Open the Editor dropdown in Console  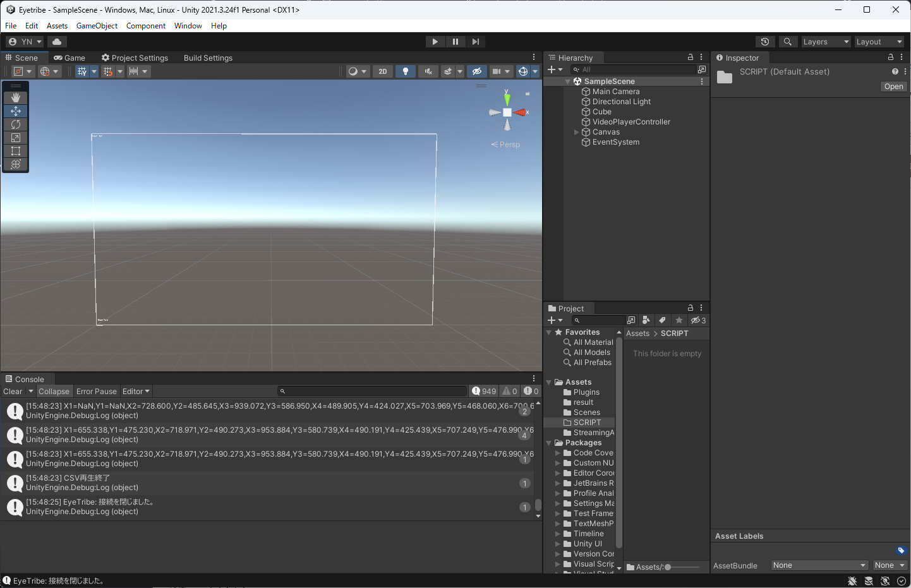pos(136,392)
